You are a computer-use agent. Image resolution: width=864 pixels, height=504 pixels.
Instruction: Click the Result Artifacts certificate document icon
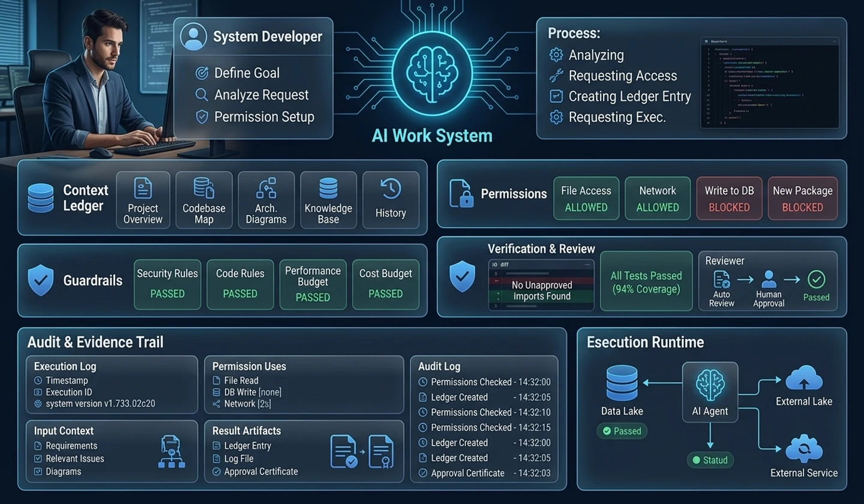click(x=381, y=452)
